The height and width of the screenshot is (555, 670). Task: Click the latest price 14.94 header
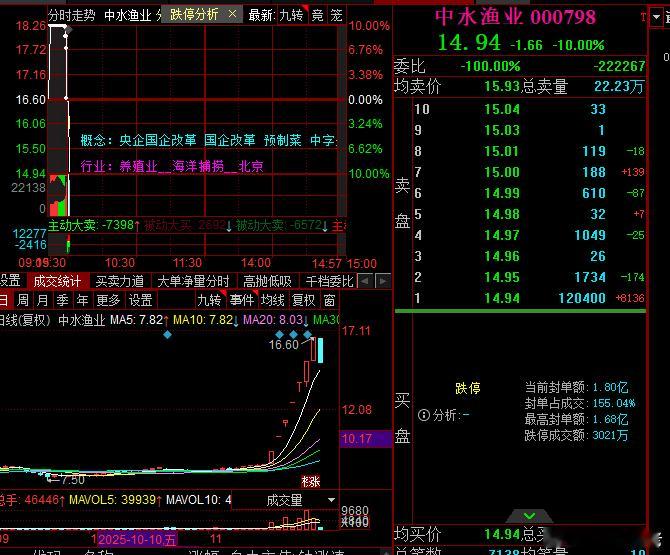click(469, 43)
